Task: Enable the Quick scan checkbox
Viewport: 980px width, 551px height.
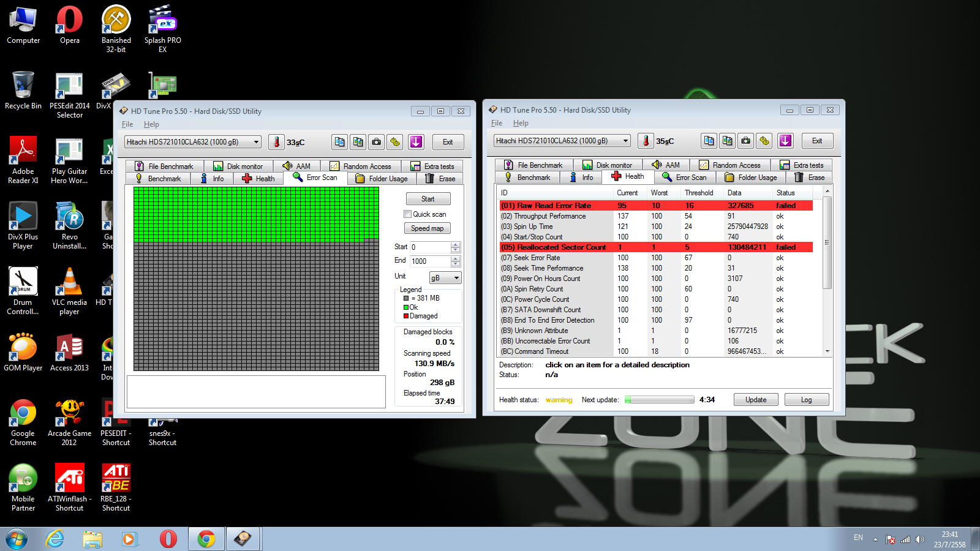Action: (407, 214)
